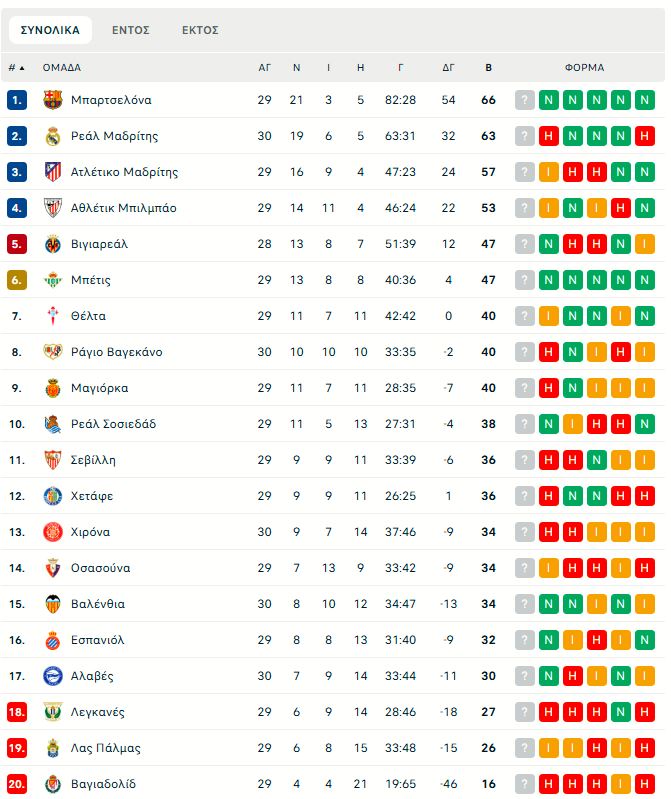Click the Real Madrid crest icon

53,136
